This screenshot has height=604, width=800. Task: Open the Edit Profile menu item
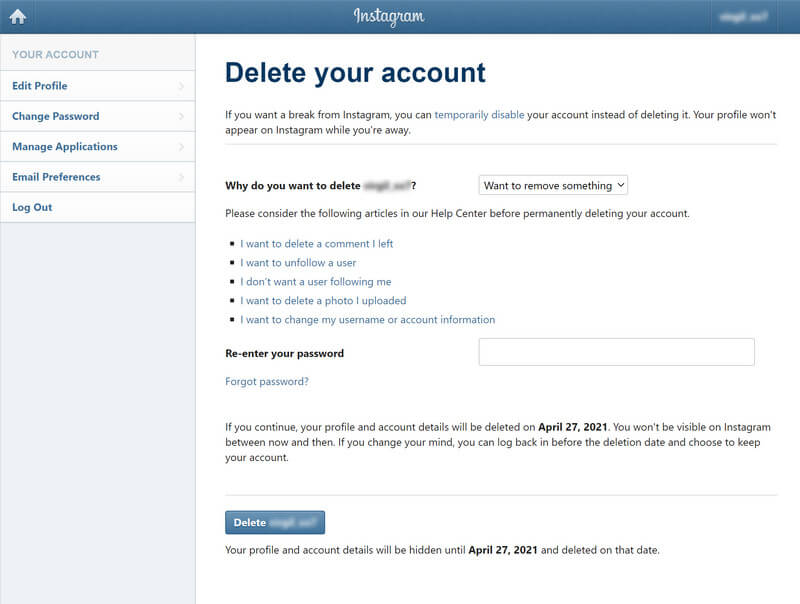click(40, 86)
